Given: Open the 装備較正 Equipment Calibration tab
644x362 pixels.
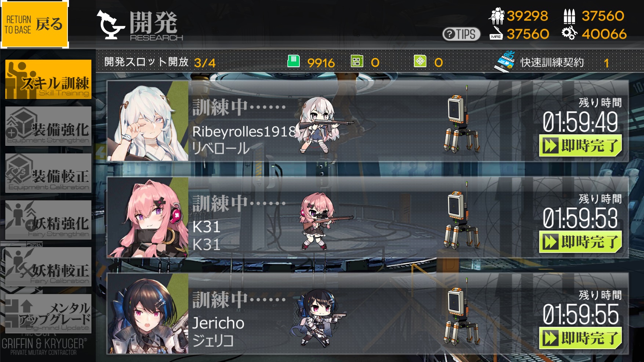Looking at the screenshot, I should coord(48,173).
